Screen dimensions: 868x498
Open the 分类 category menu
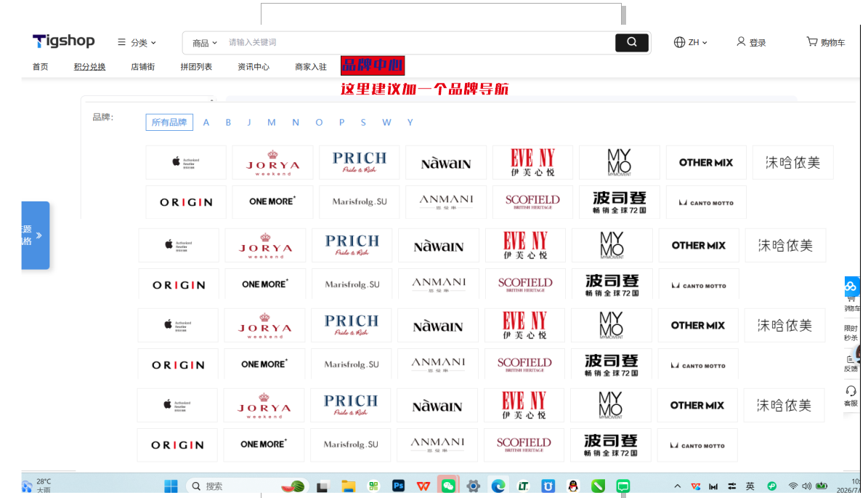[x=137, y=43]
